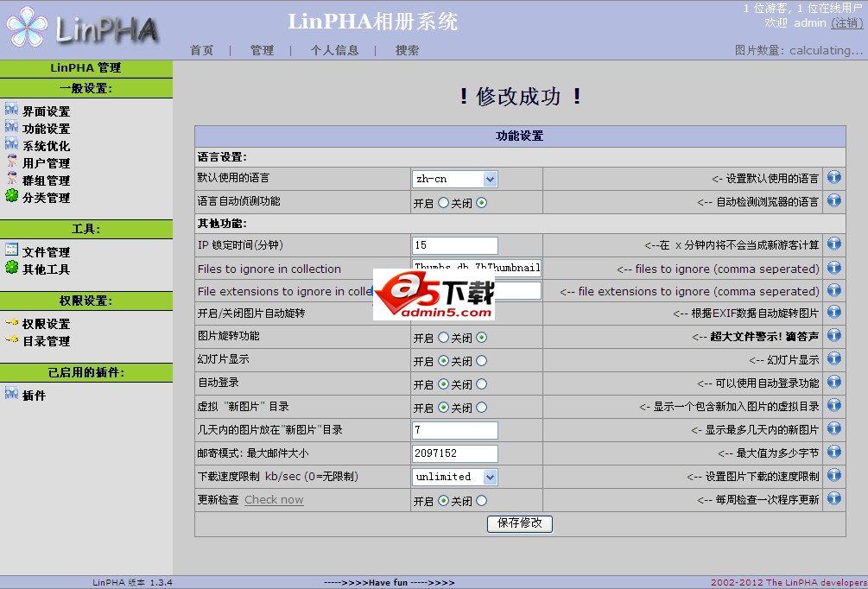Image resolution: width=868 pixels, height=589 pixels.
Task: Open the unlimited download speed dropdown
Action: [455, 477]
